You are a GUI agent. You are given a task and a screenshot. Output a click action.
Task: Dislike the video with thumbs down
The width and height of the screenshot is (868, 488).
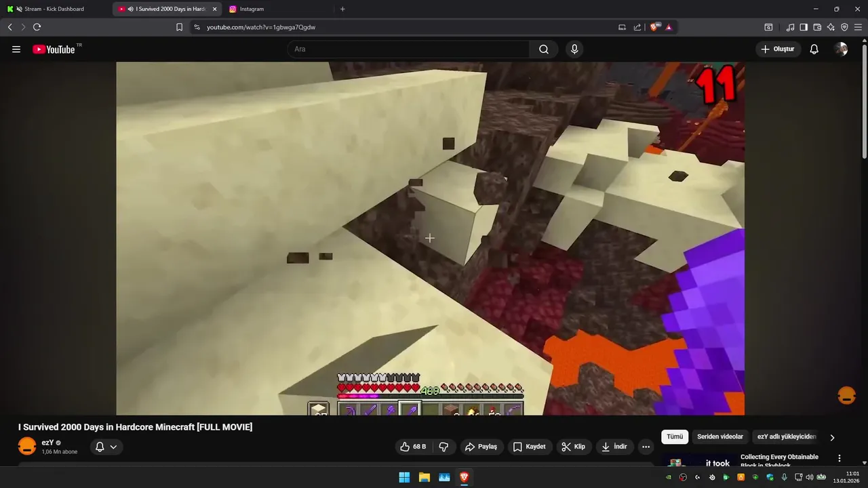click(x=444, y=447)
